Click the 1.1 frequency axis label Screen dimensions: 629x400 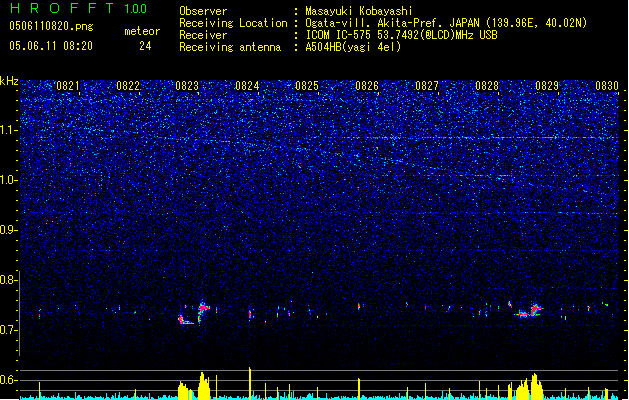coord(9,130)
